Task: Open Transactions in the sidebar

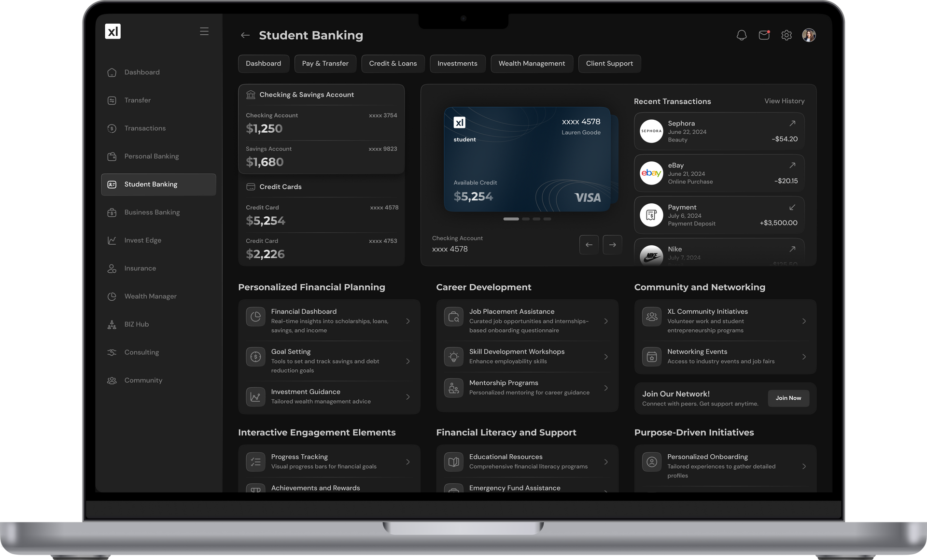Action: point(158,128)
